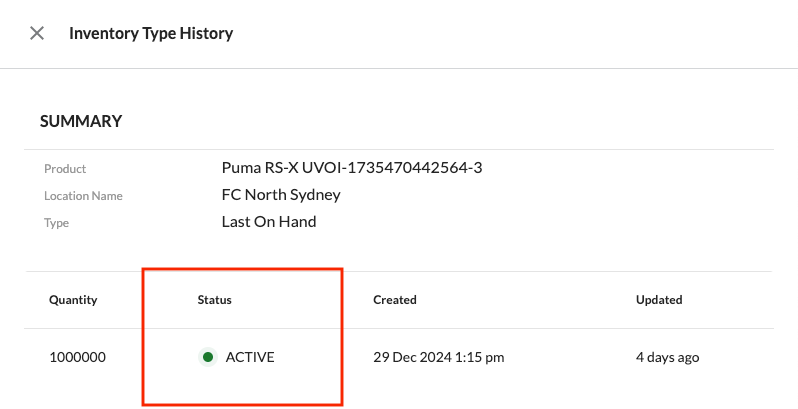
Task: Select the Puma RS-X product name
Action: [x=257, y=167]
